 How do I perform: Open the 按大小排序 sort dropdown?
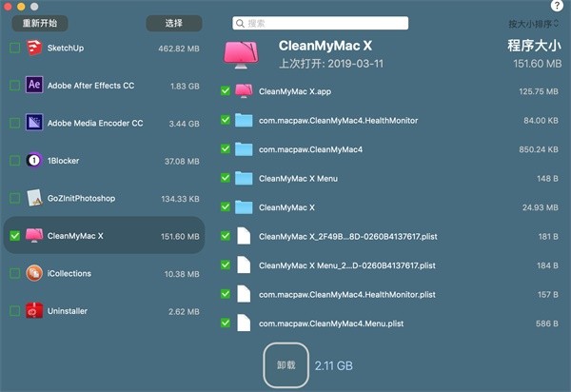(x=534, y=24)
